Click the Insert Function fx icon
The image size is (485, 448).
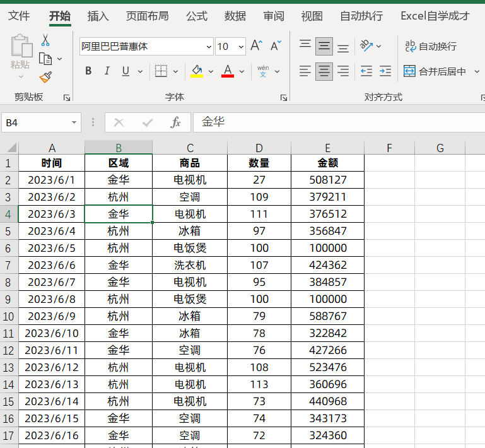click(x=175, y=122)
